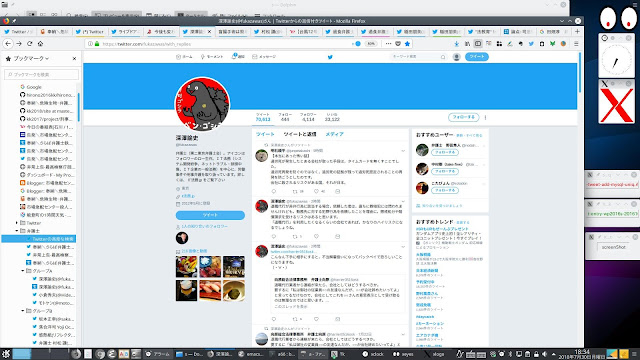Open the KDE application launcher in the taskbar
The image size is (640, 360).
point(6,354)
